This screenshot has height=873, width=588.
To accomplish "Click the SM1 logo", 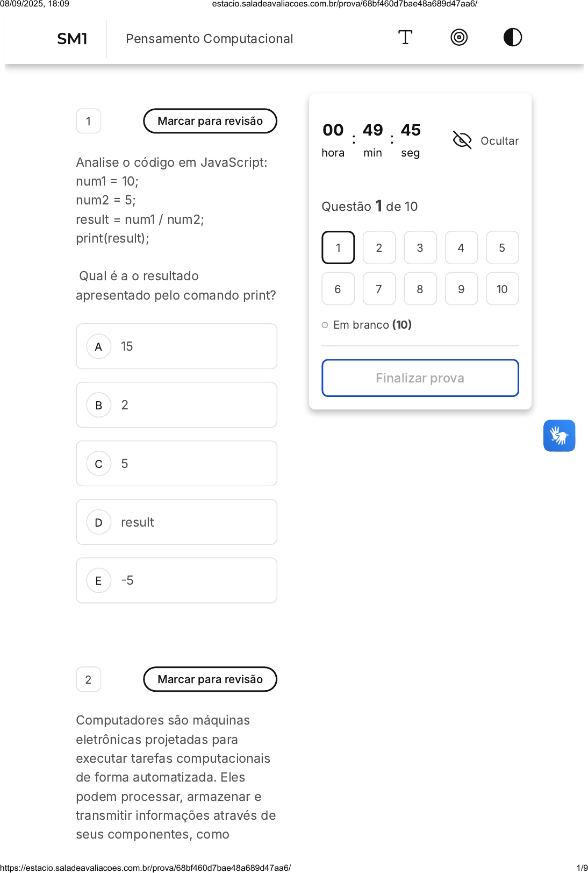I will pos(73,39).
